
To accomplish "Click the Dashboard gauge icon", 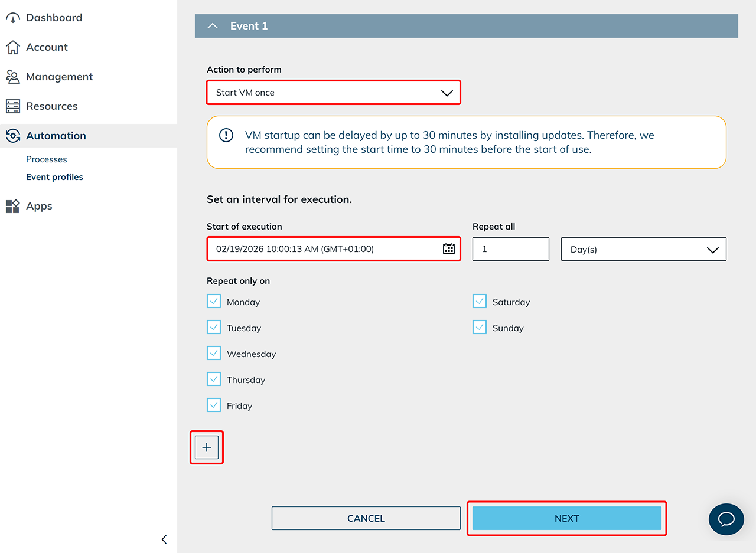I will [x=13, y=18].
